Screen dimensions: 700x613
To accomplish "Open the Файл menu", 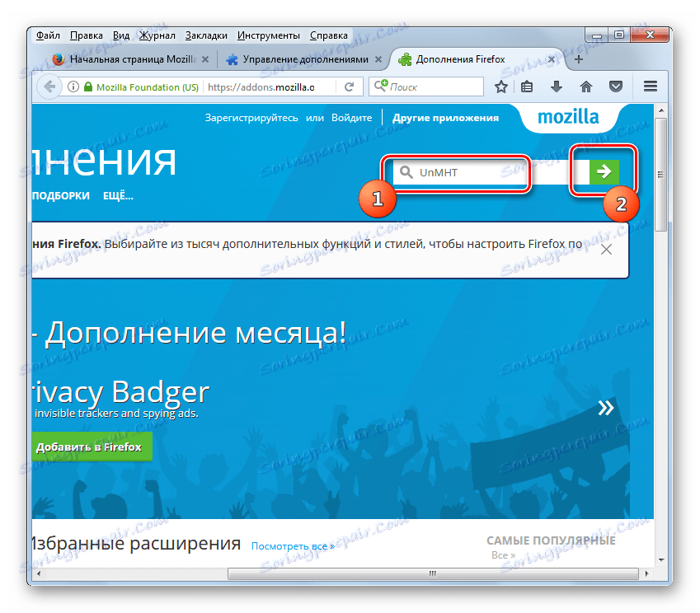I will click(x=48, y=35).
